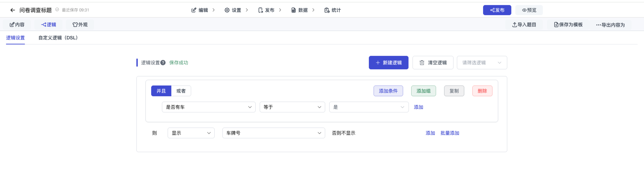Select the 自定义逻辑（DSL）sub-tab
This screenshot has width=644, height=173.
pyautogui.click(x=58, y=38)
